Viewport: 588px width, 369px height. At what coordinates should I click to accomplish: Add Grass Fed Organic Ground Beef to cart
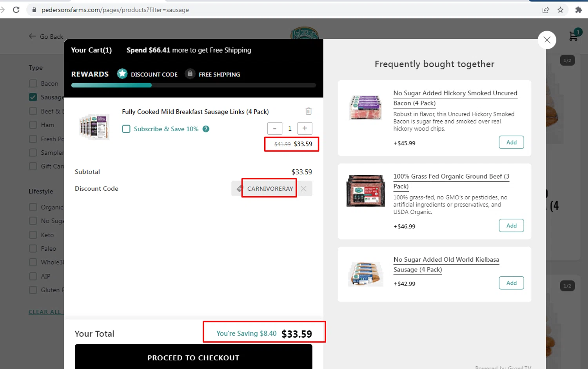(511, 226)
